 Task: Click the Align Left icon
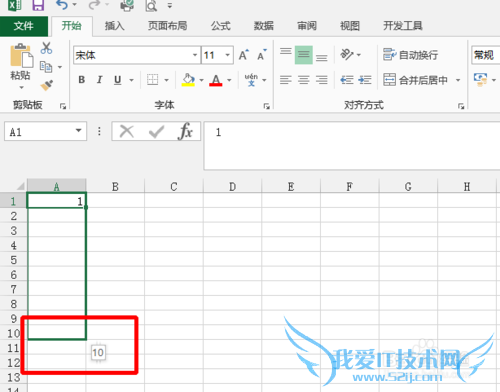[x=286, y=80]
